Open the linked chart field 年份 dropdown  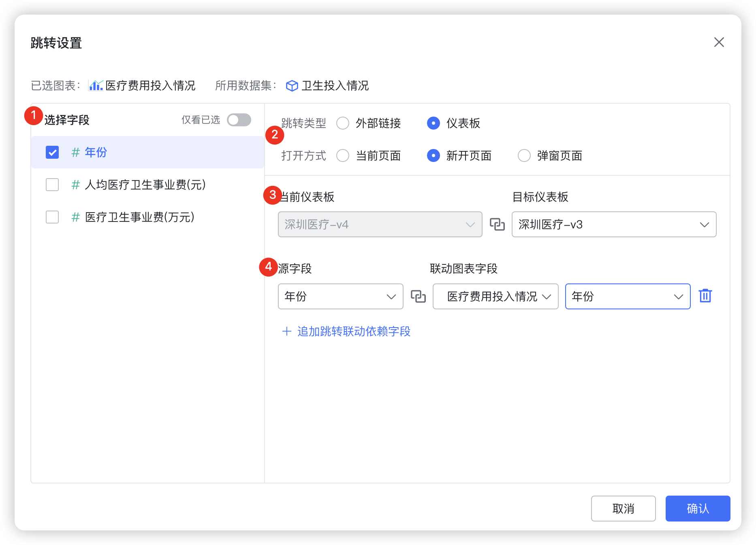tap(628, 296)
